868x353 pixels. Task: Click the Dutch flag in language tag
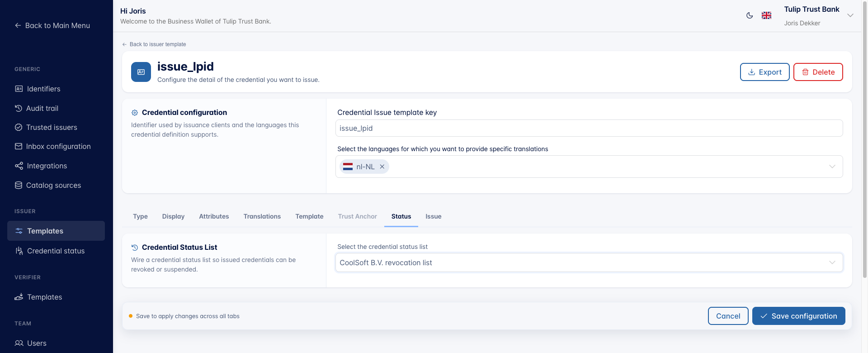point(348,167)
